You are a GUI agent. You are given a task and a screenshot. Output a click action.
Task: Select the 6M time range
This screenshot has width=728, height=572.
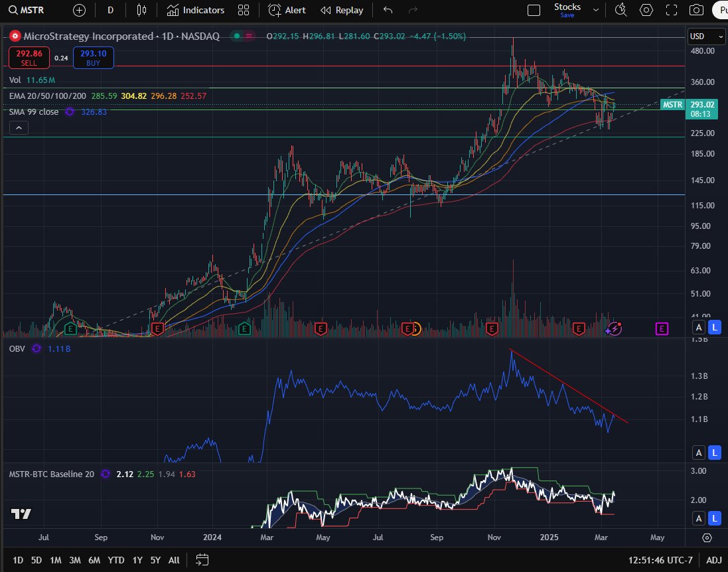point(94,560)
